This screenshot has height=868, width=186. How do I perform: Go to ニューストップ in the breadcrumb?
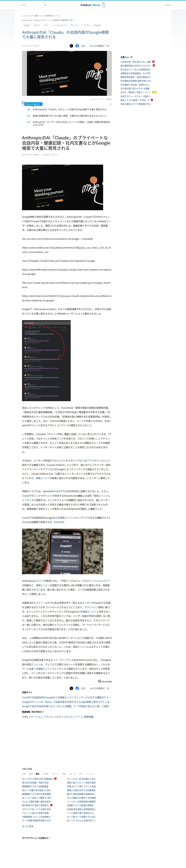coord(28,16)
